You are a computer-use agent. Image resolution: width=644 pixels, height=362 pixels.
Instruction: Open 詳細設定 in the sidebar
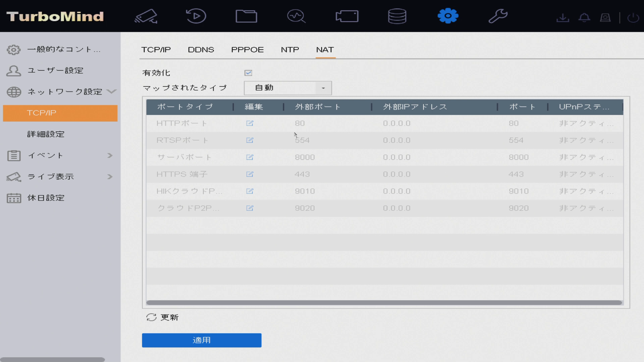click(x=46, y=134)
